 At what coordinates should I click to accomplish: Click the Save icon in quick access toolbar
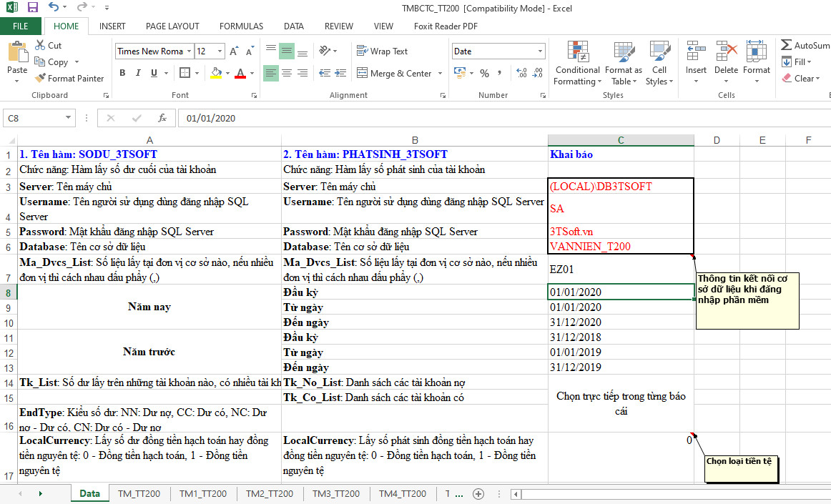[33, 7]
